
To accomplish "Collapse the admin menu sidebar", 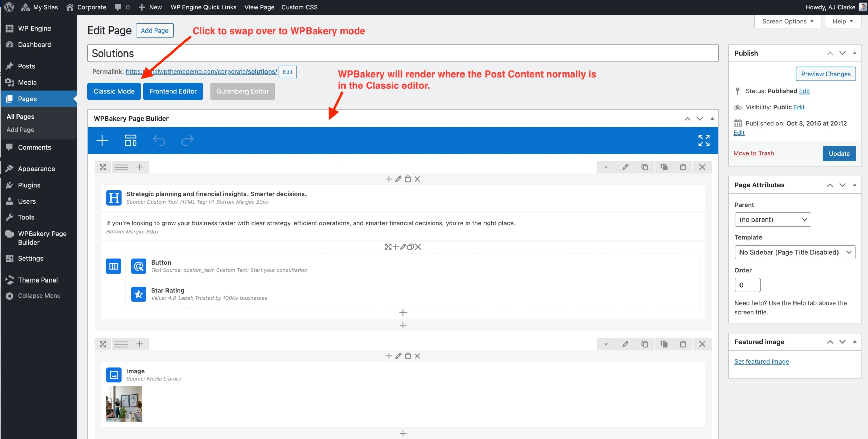I will 38,295.
